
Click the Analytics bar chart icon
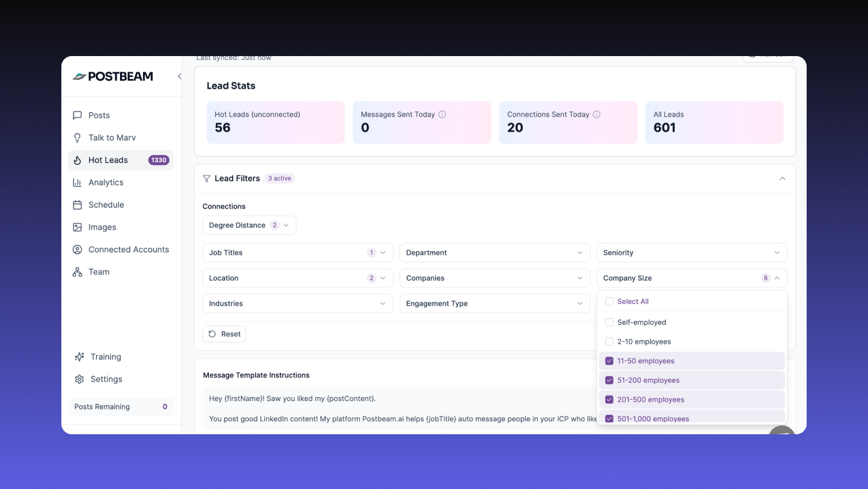[78, 183]
